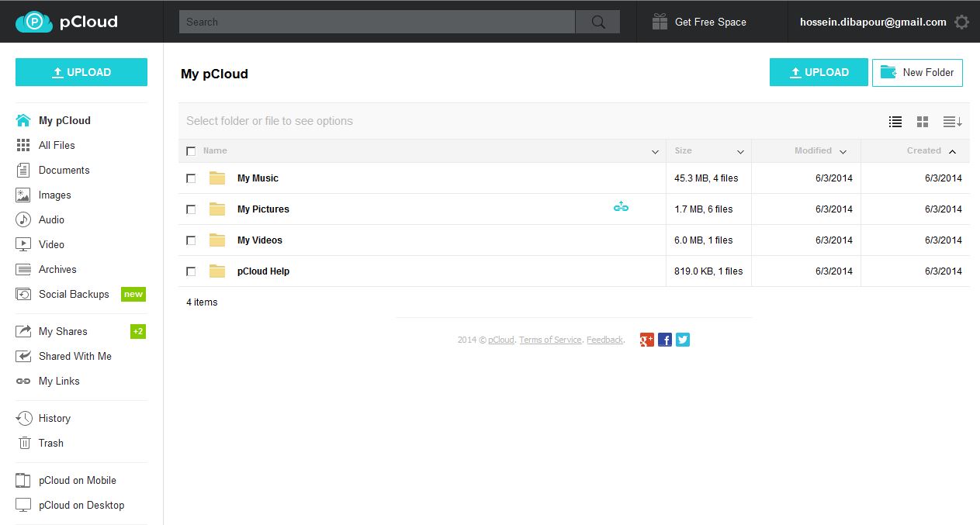
Task: Click the pCloud logo icon
Action: coord(34,22)
